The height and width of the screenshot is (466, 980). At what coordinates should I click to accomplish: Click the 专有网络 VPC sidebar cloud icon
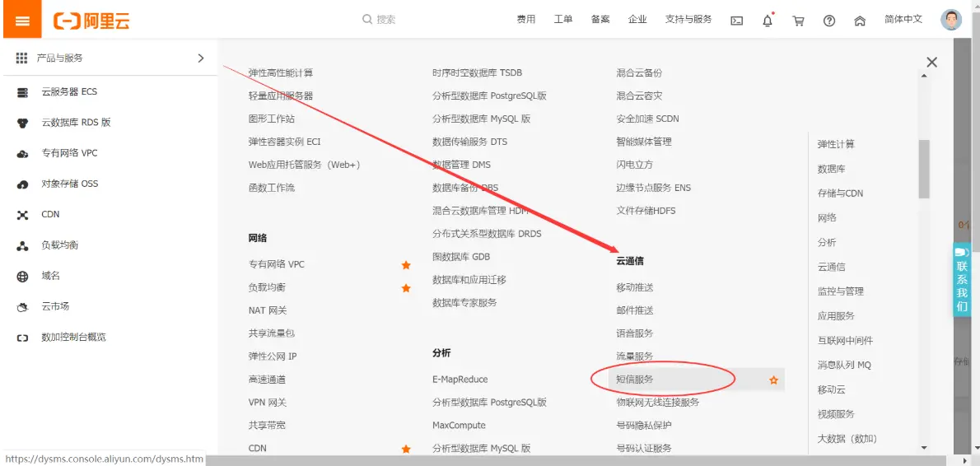point(22,154)
